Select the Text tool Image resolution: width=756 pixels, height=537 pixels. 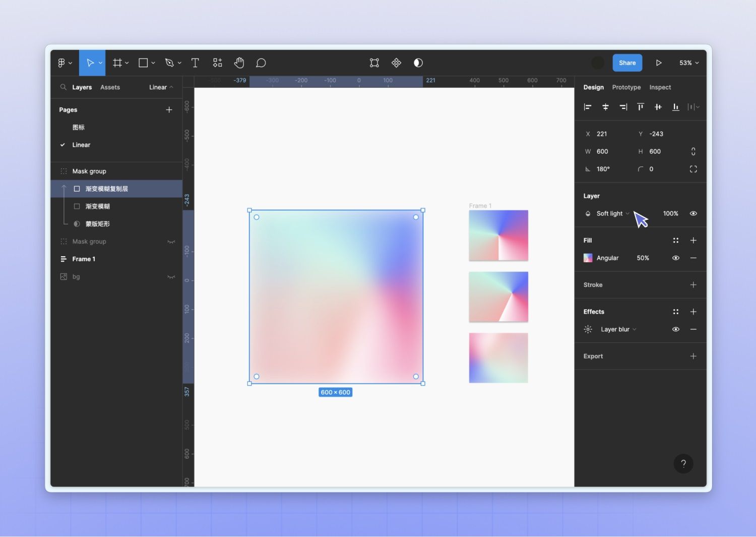pos(195,63)
